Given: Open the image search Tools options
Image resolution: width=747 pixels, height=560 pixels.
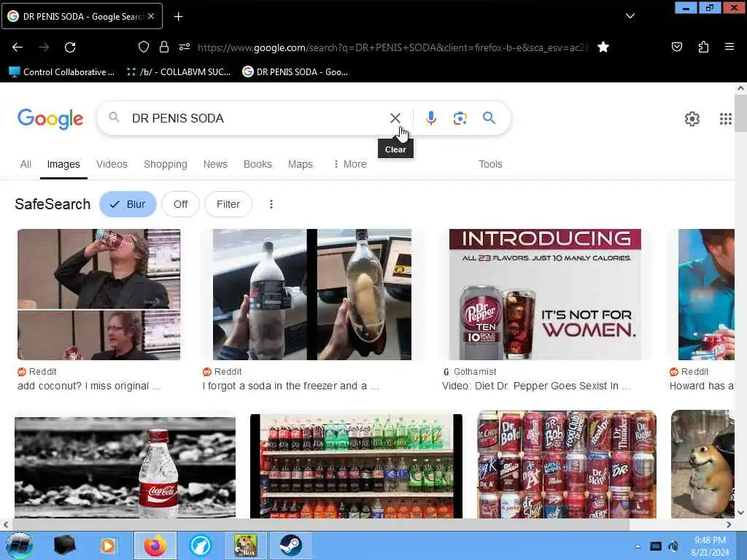Looking at the screenshot, I should [x=490, y=164].
